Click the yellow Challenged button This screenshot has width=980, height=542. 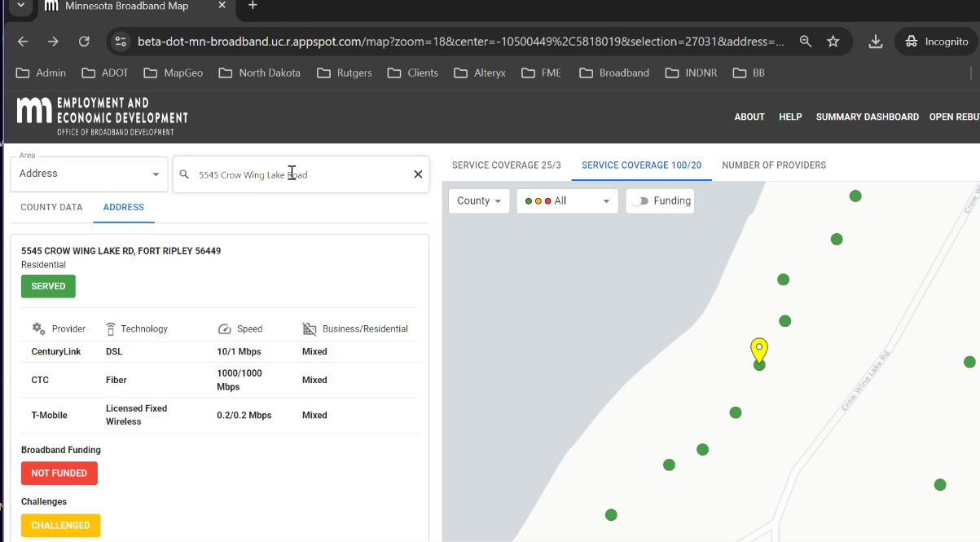click(x=60, y=526)
